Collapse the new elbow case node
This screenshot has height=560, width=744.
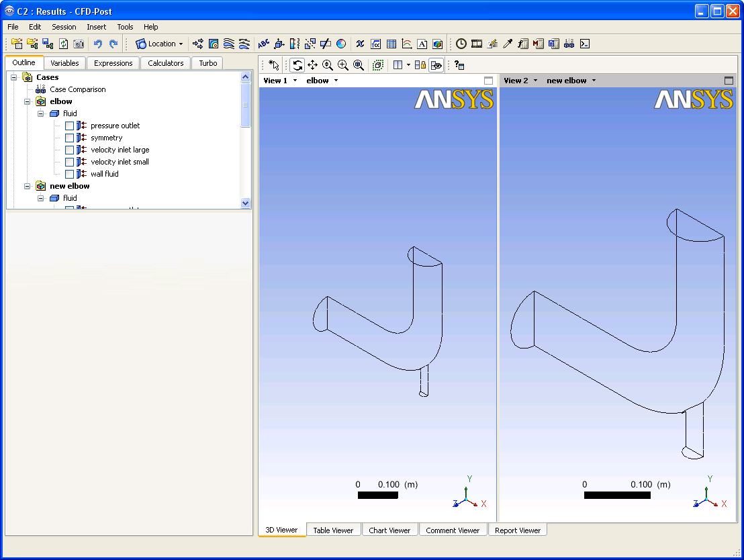[x=27, y=186]
